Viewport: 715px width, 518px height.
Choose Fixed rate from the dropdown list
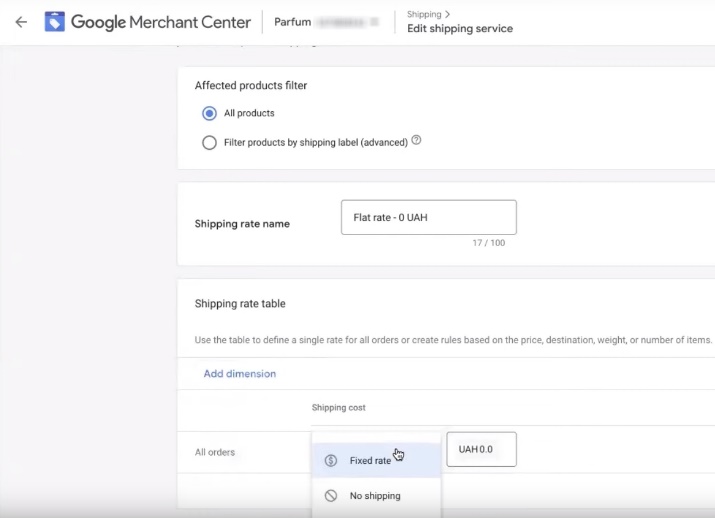[x=370, y=461]
